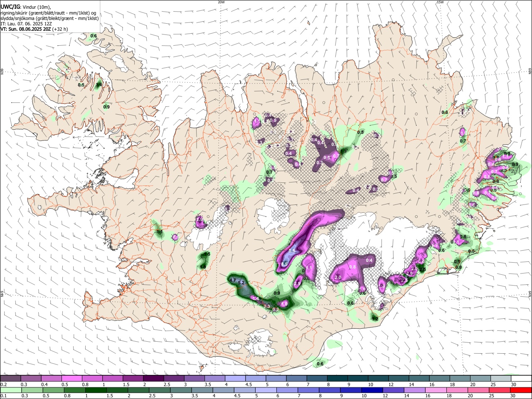Pick the dark teal swatch labeled 8 in upper row
The height and width of the screenshot is (399, 532).
(x=337, y=379)
